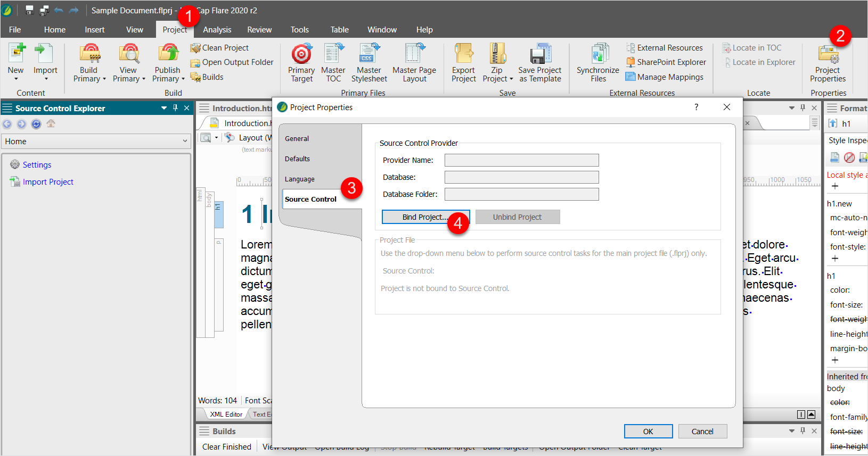This screenshot has height=456, width=868.
Task: Open Project Properties from the ribbon
Action: (828, 56)
